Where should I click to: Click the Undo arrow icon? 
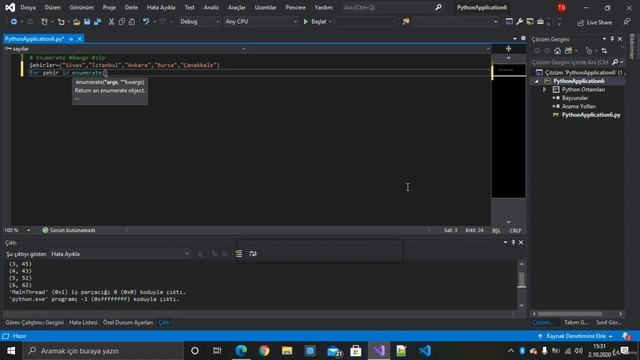pos(146,22)
